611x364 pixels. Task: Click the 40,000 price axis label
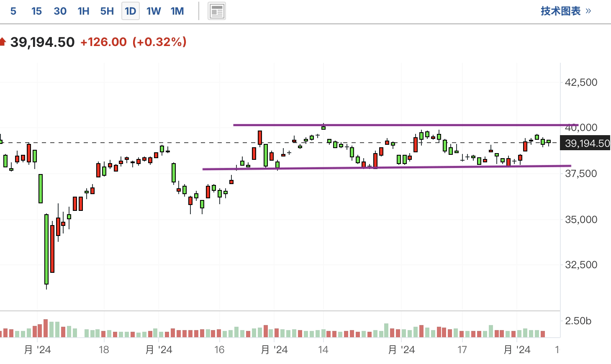coord(581,128)
